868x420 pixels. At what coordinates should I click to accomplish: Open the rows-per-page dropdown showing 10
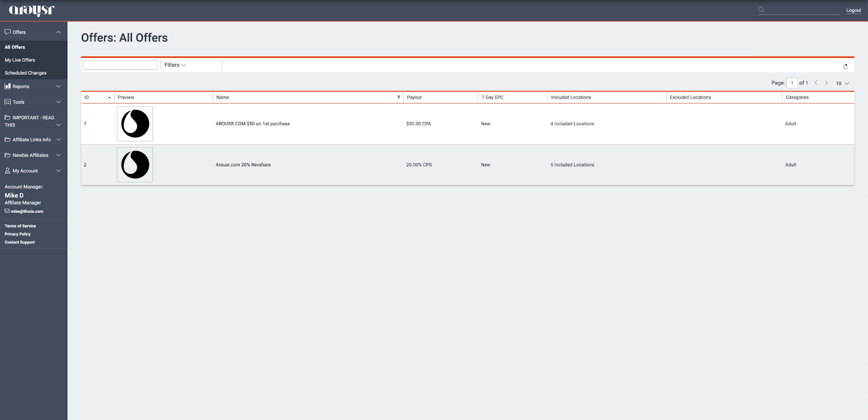843,83
